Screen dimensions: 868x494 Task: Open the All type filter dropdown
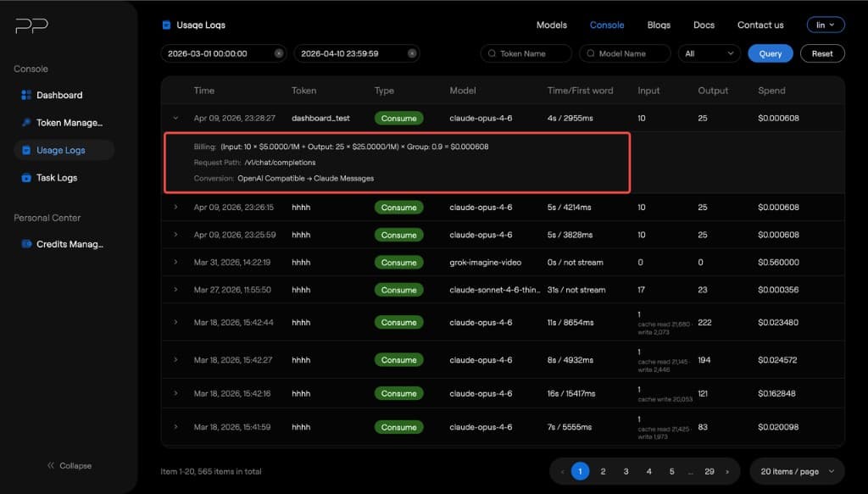[x=709, y=53]
